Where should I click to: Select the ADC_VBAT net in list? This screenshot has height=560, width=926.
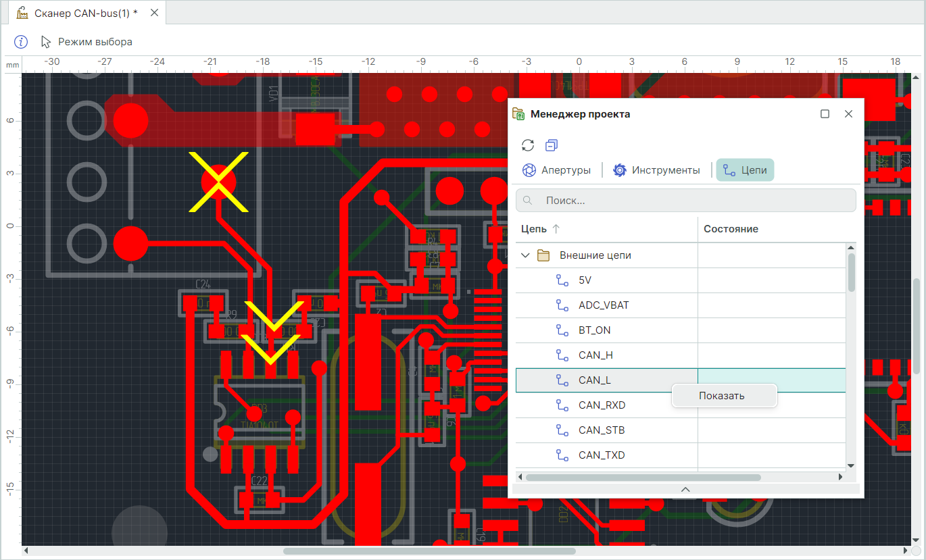click(x=603, y=305)
